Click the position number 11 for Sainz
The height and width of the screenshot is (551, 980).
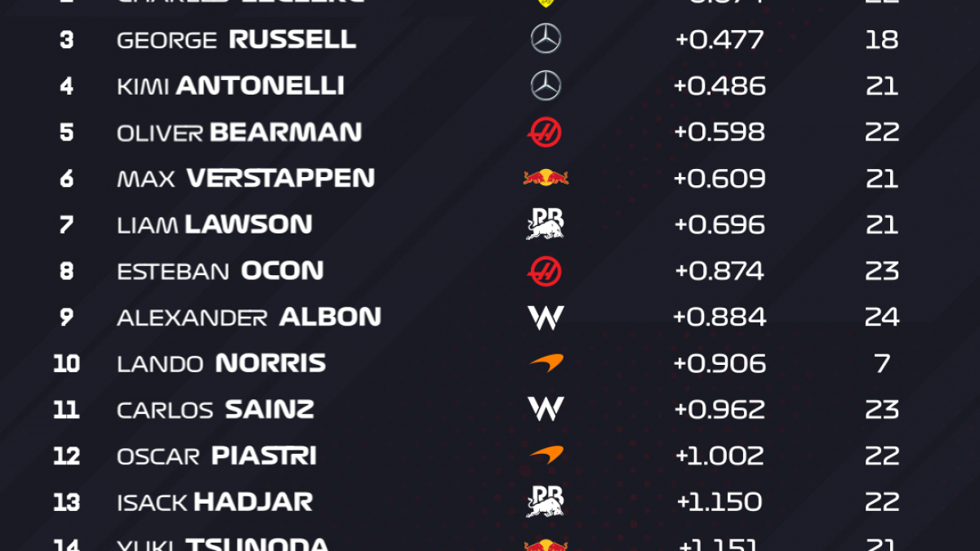[66, 409]
